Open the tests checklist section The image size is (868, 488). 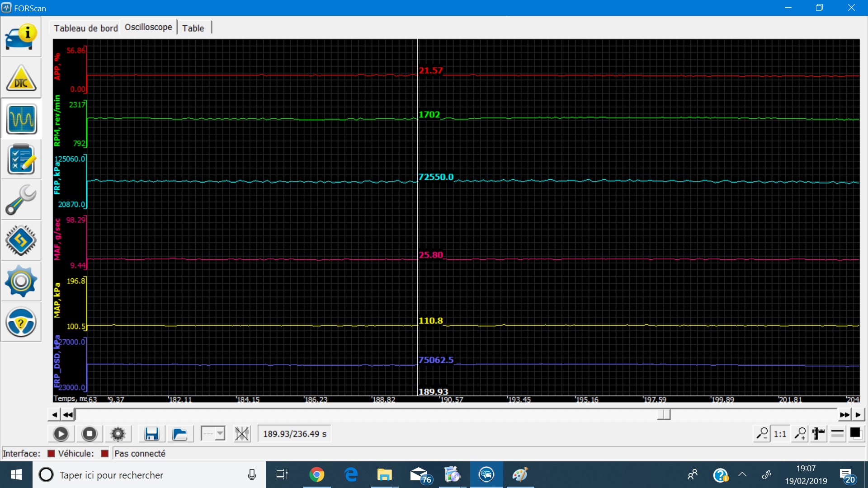pyautogui.click(x=21, y=159)
